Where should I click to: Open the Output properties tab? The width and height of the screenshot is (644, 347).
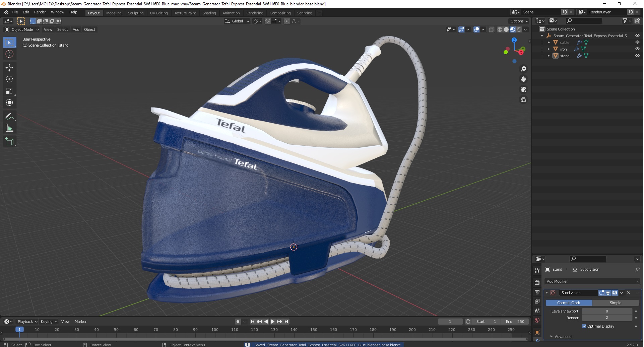click(537, 292)
